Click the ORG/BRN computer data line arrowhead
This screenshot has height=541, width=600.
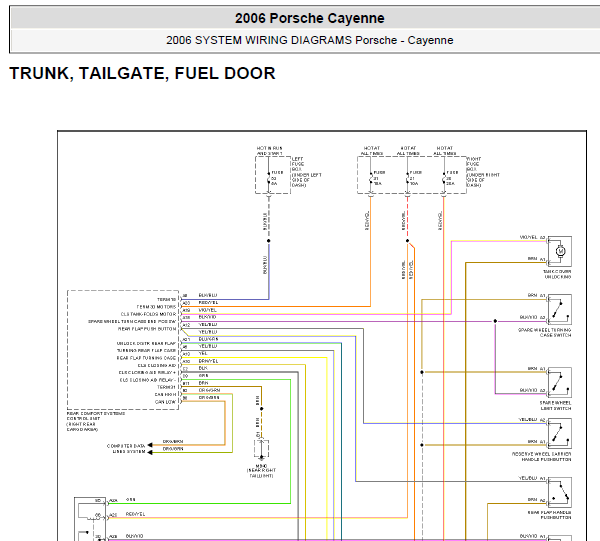(x=150, y=445)
